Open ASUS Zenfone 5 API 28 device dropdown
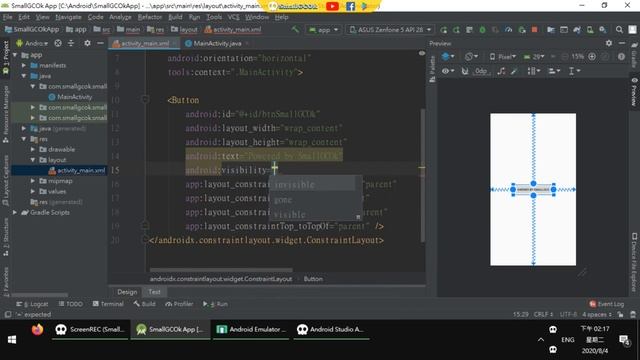Viewport: 640px width, 360px height. pos(391,30)
